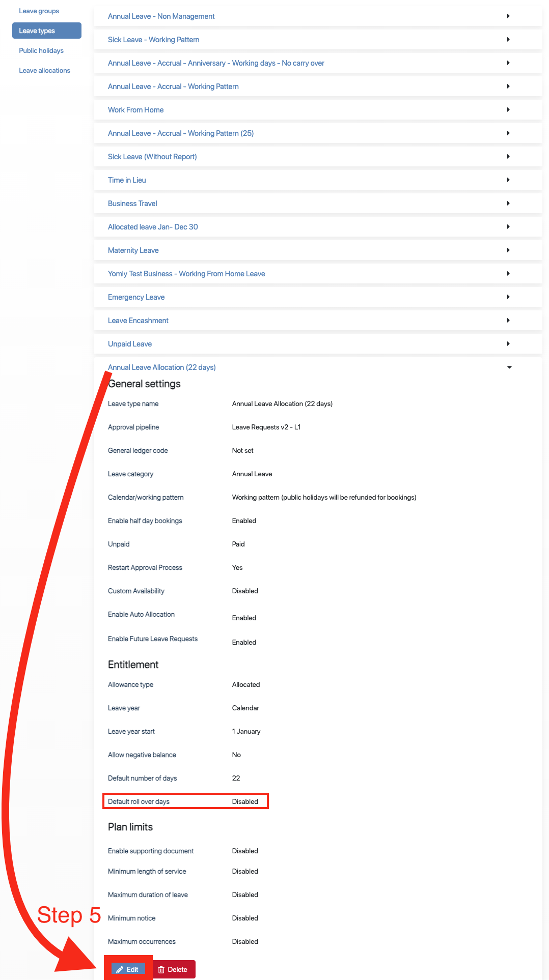The image size is (549, 980).
Task: Expand the Unpaid Leave row arrow
Action: click(508, 344)
